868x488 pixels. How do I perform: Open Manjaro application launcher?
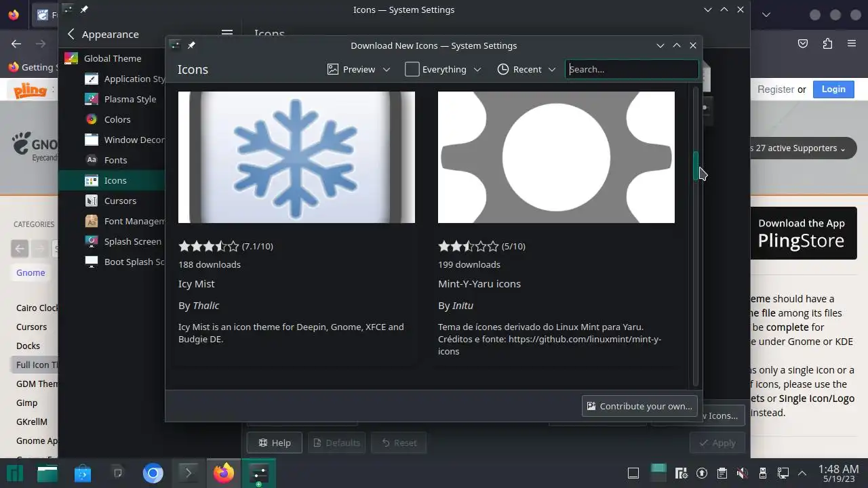[15, 472]
